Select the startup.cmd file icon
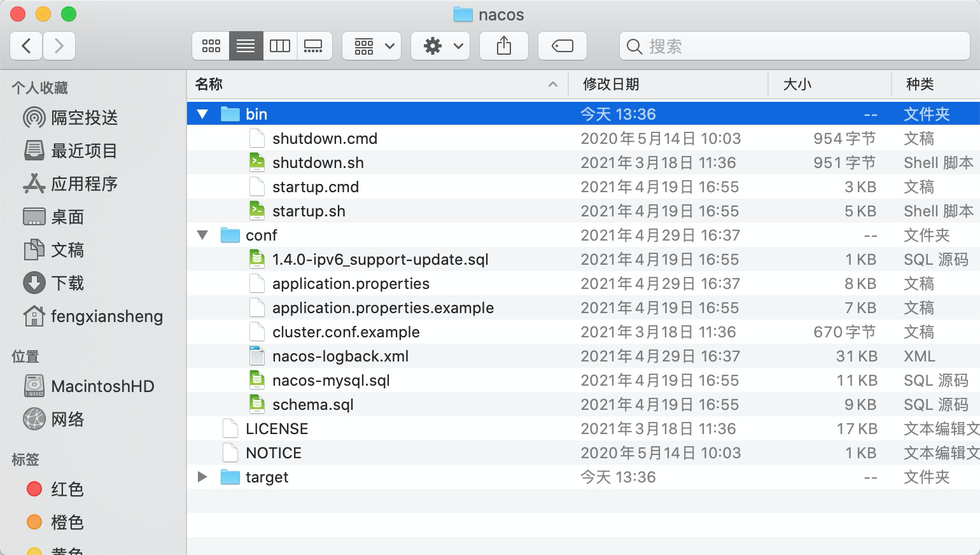The height and width of the screenshot is (555, 980). (x=256, y=186)
